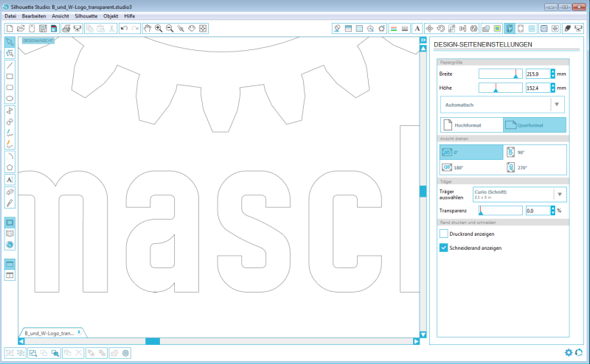Pick the line drawing tool

pos(10,65)
